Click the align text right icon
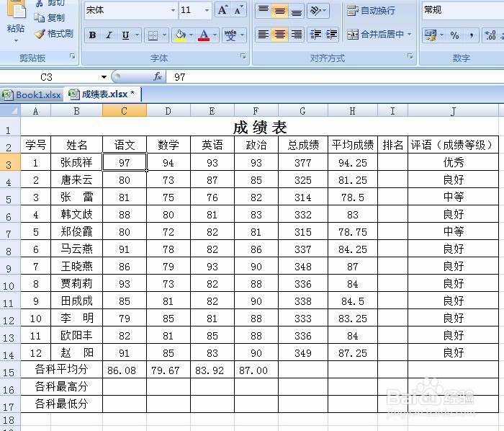This screenshot has width=504, height=431. [x=297, y=35]
